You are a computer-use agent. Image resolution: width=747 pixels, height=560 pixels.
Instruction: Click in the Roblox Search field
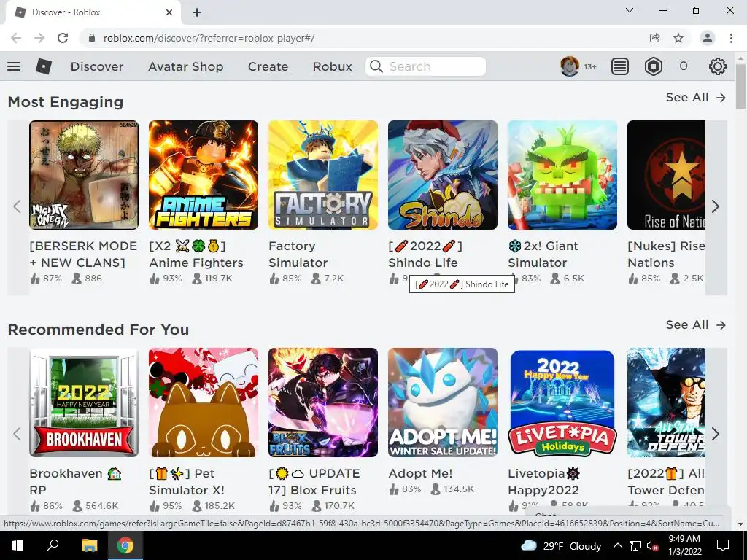425,66
